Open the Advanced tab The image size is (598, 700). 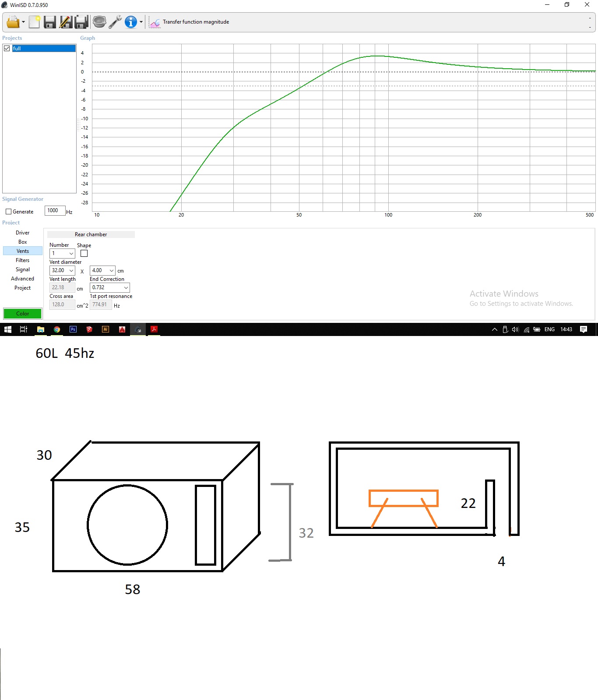tap(23, 279)
